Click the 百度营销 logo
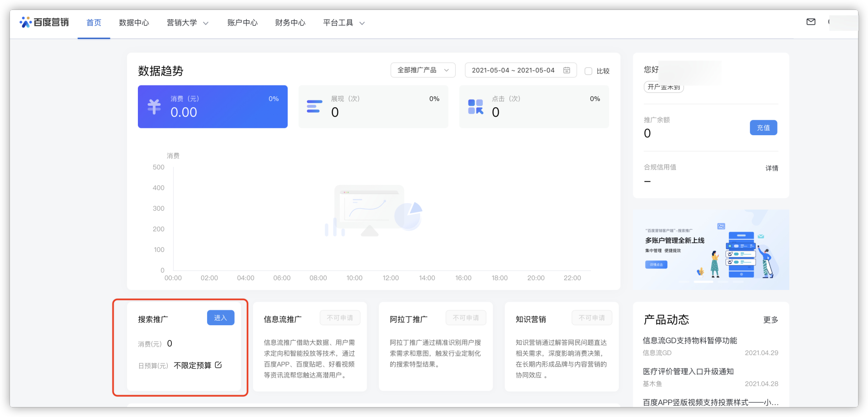The image size is (868, 417). (44, 22)
